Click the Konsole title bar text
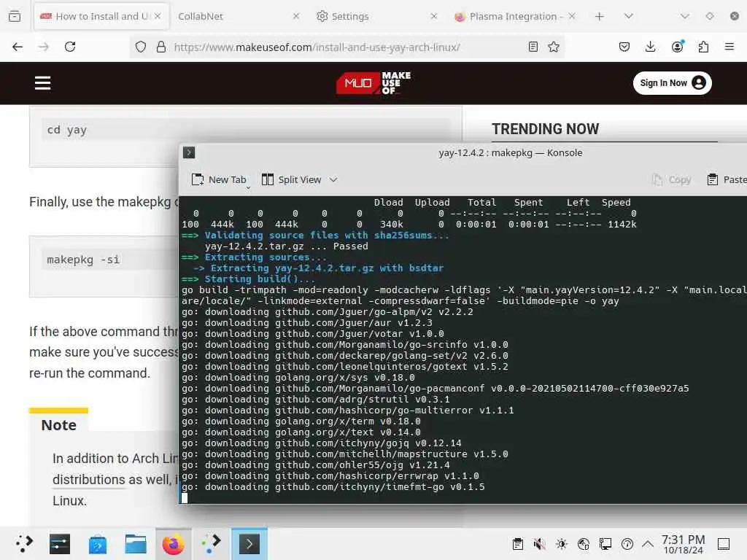The height and width of the screenshot is (560, 747). pyautogui.click(x=510, y=153)
